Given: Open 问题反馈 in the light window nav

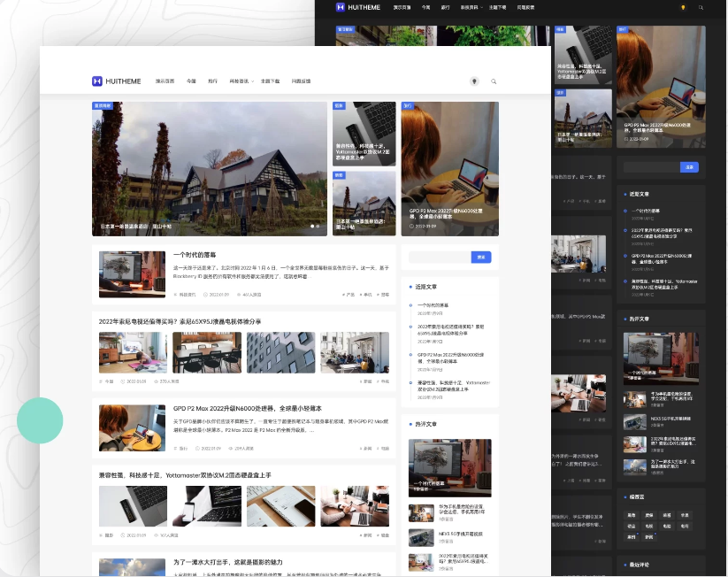Looking at the screenshot, I should [x=301, y=81].
